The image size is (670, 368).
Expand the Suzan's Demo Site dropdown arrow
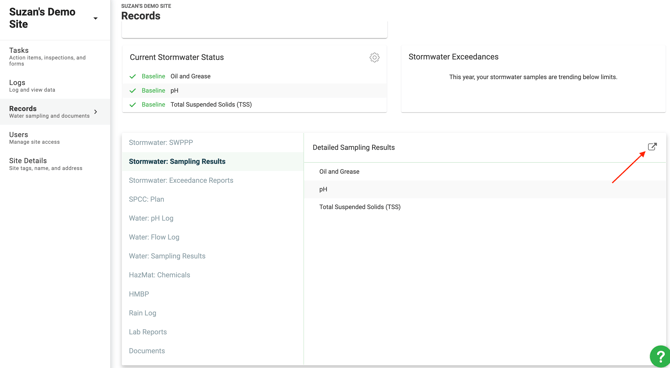[x=95, y=18]
